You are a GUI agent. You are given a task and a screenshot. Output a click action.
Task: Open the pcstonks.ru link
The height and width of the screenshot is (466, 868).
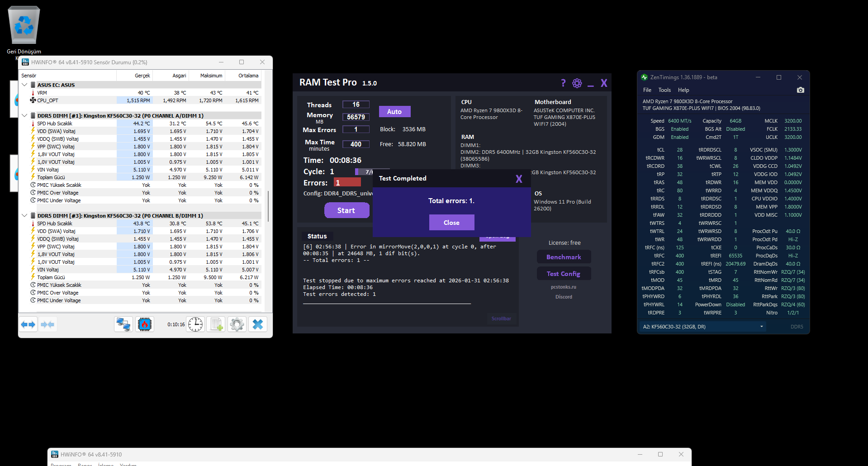564,287
